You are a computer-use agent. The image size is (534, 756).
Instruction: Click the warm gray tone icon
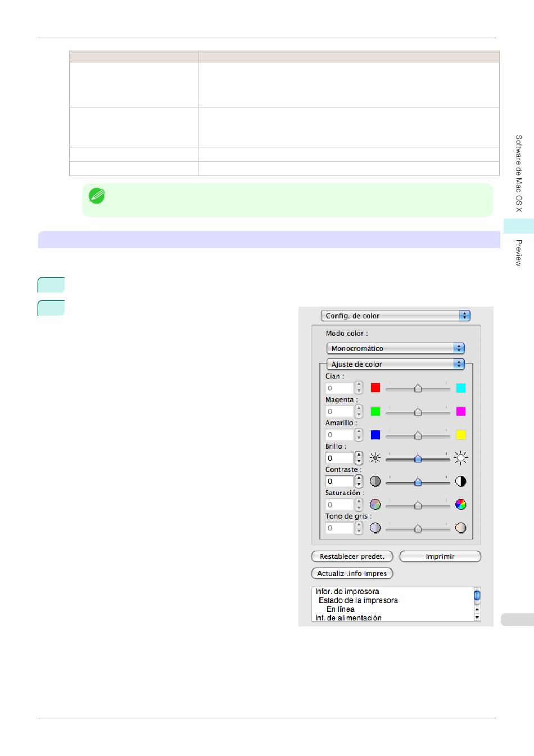pyautogui.click(x=461, y=528)
